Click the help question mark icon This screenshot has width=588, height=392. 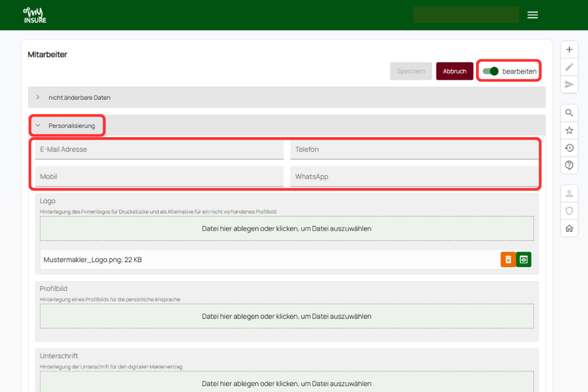point(569,165)
